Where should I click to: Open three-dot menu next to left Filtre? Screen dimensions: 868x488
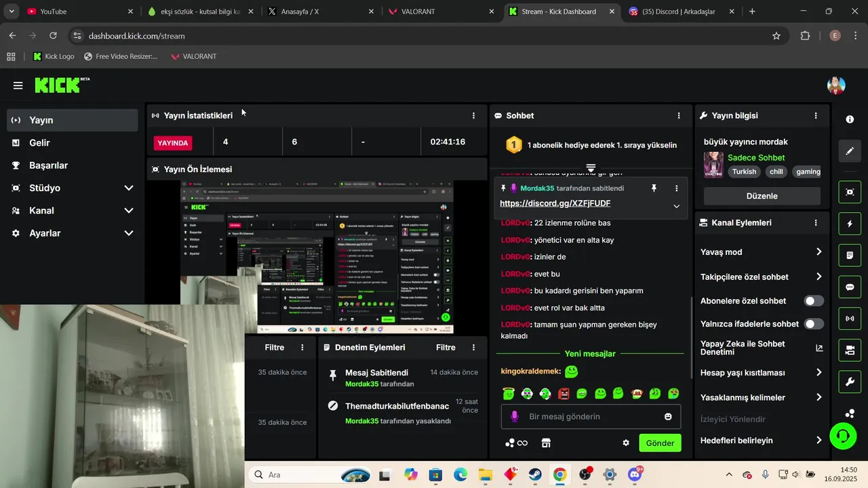click(302, 347)
